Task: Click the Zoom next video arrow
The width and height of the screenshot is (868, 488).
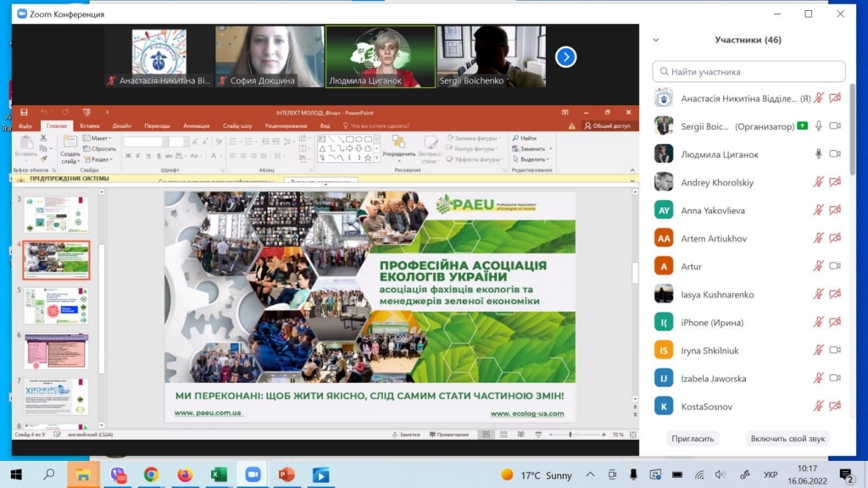Action: [x=565, y=57]
